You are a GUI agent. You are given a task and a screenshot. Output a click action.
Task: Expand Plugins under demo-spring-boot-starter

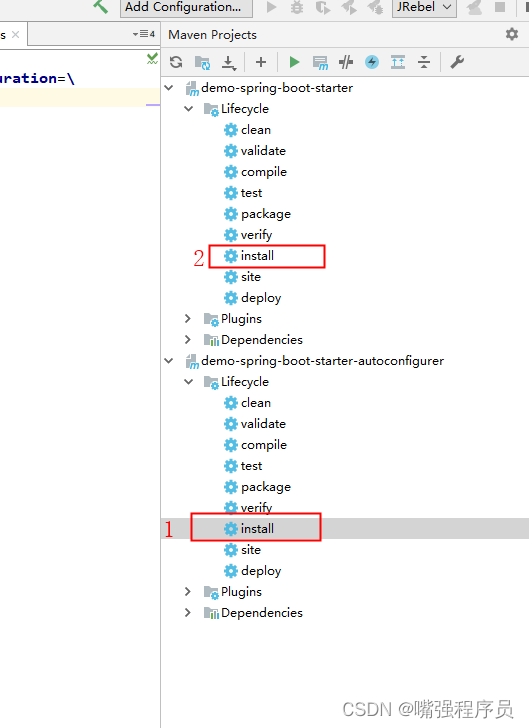click(x=188, y=318)
